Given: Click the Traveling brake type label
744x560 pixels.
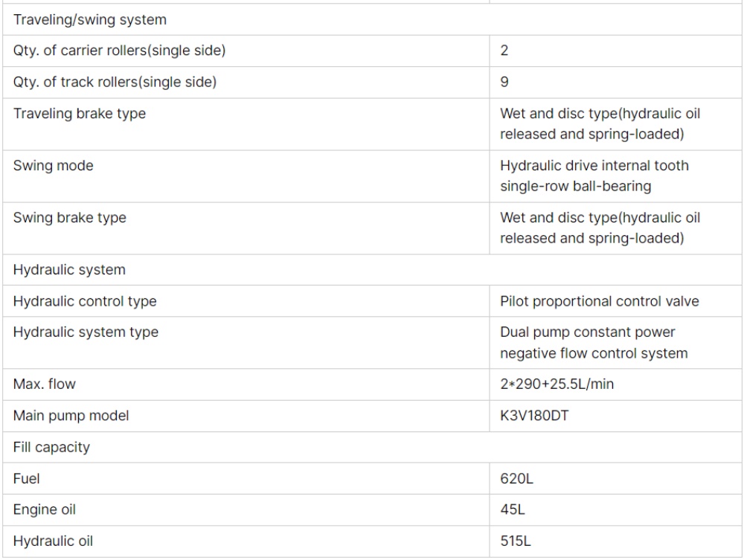Looking at the screenshot, I should click(80, 114).
